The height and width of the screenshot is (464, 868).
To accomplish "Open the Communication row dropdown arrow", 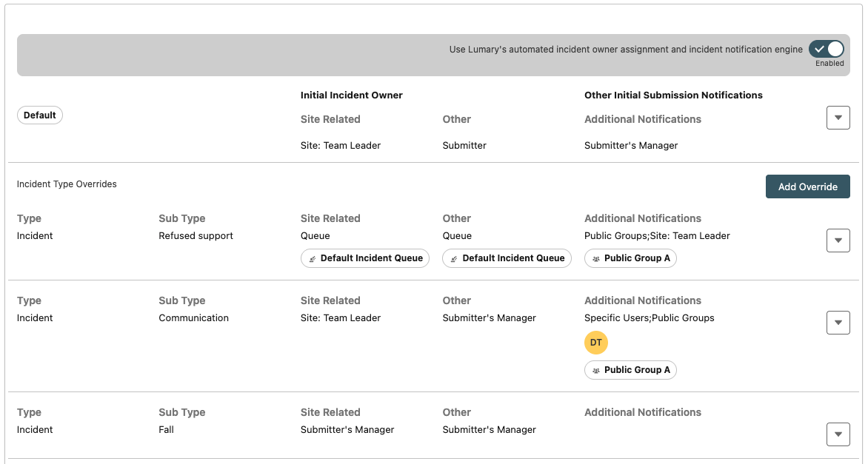I will point(838,323).
